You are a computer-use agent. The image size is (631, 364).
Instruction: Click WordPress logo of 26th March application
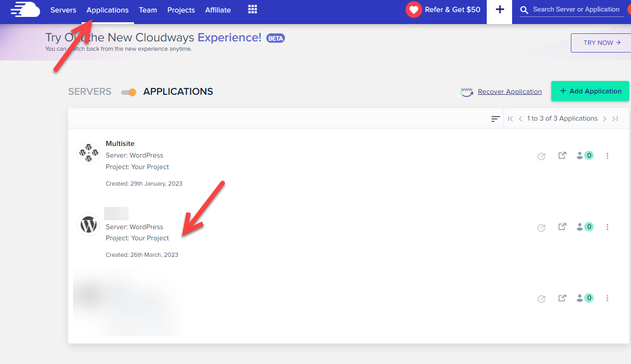(88, 224)
